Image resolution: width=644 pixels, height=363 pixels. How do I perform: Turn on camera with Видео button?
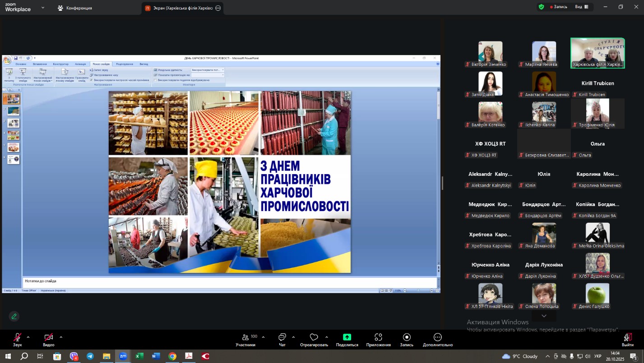[48, 338]
